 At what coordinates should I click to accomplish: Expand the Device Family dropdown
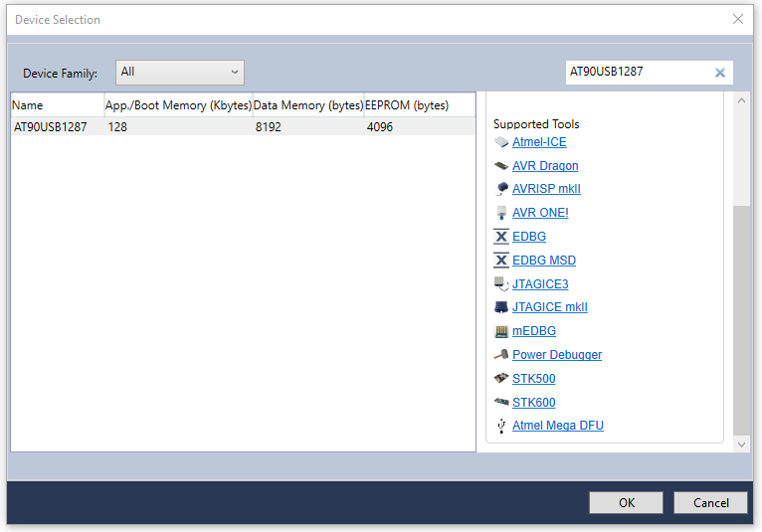180,73
